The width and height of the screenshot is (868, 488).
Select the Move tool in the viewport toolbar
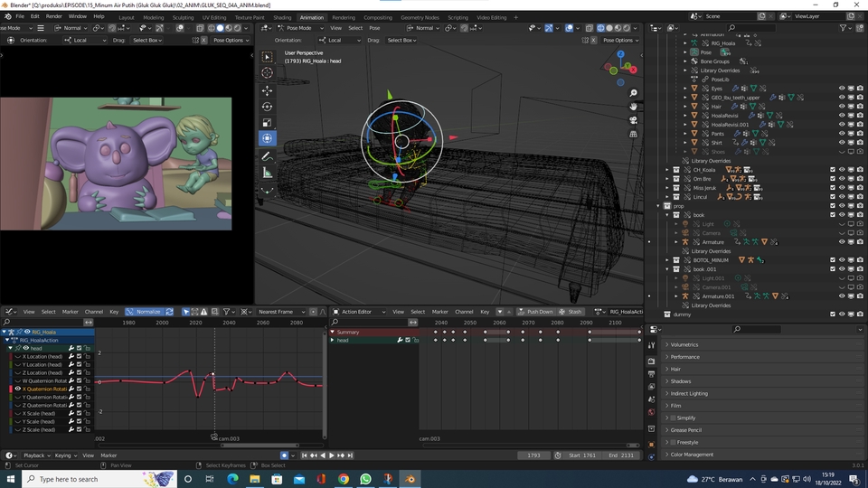click(x=268, y=90)
